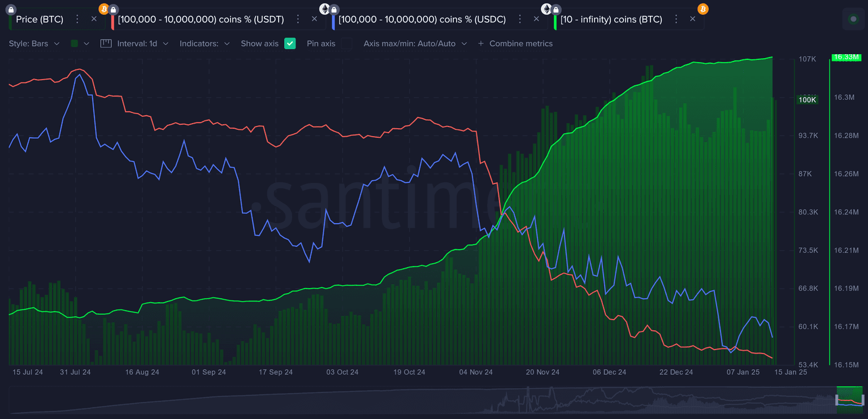Click the circular record icon at top right
The height and width of the screenshot is (419, 868).
click(x=853, y=19)
